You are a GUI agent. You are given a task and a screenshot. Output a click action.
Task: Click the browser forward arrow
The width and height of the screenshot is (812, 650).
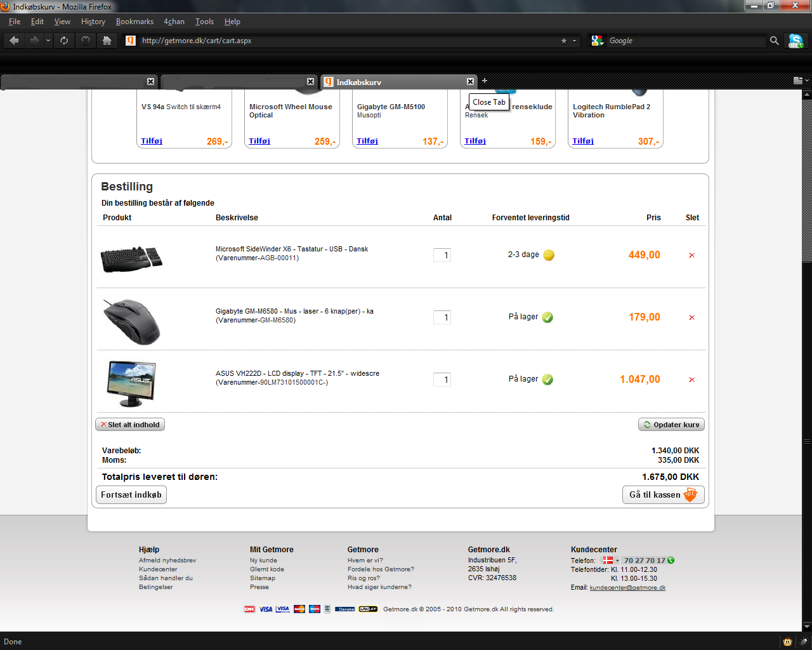coord(34,41)
